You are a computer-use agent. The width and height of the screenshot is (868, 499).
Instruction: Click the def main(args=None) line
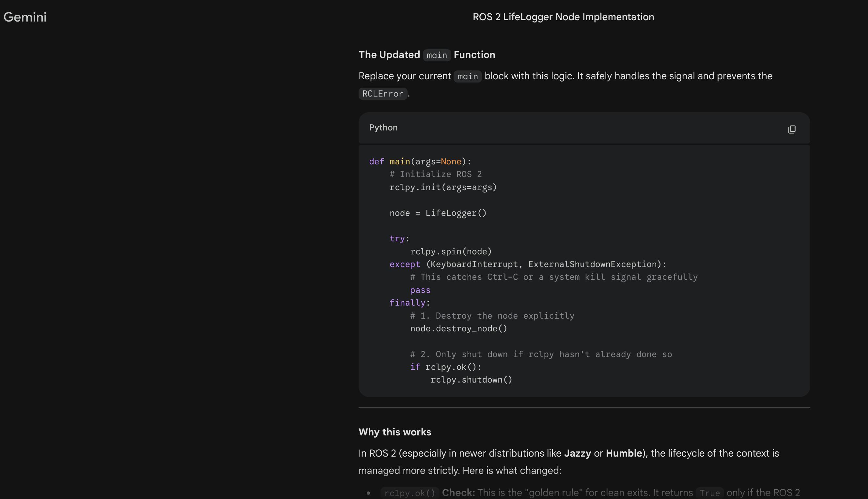click(420, 161)
